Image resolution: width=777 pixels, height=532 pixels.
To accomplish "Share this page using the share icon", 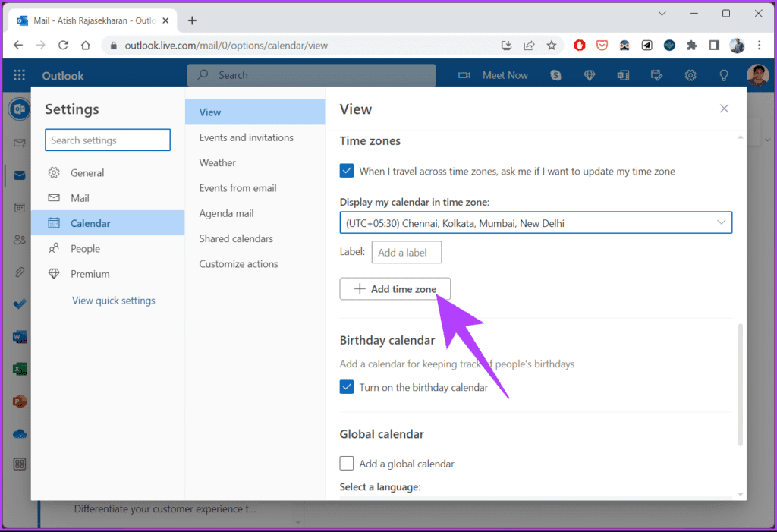I will coord(529,46).
